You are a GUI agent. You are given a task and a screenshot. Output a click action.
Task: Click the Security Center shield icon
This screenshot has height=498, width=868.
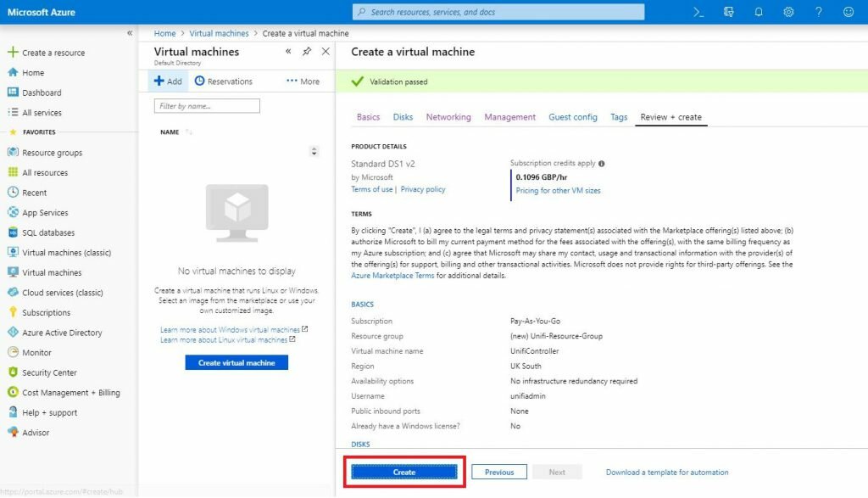pos(13,372)
